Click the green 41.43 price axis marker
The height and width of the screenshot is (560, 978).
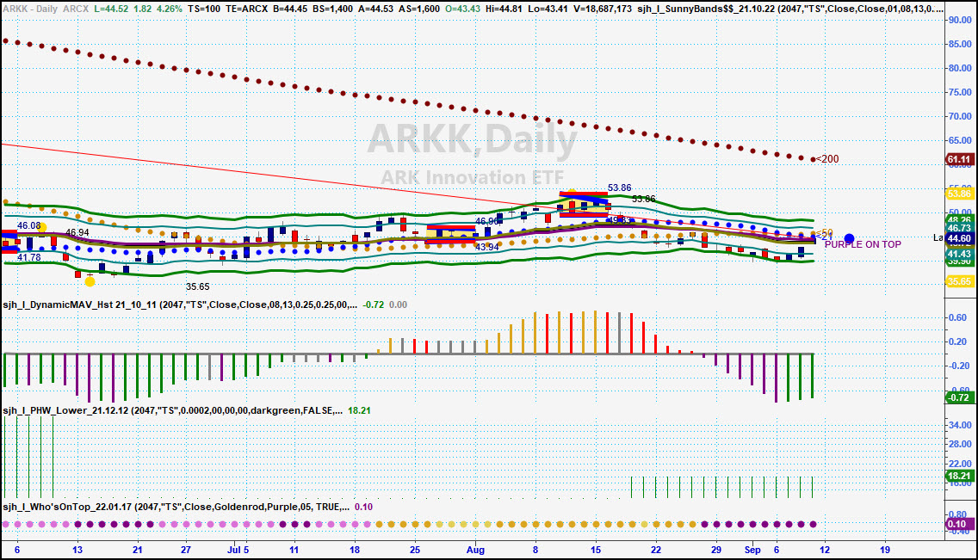(x=959, y=254)
